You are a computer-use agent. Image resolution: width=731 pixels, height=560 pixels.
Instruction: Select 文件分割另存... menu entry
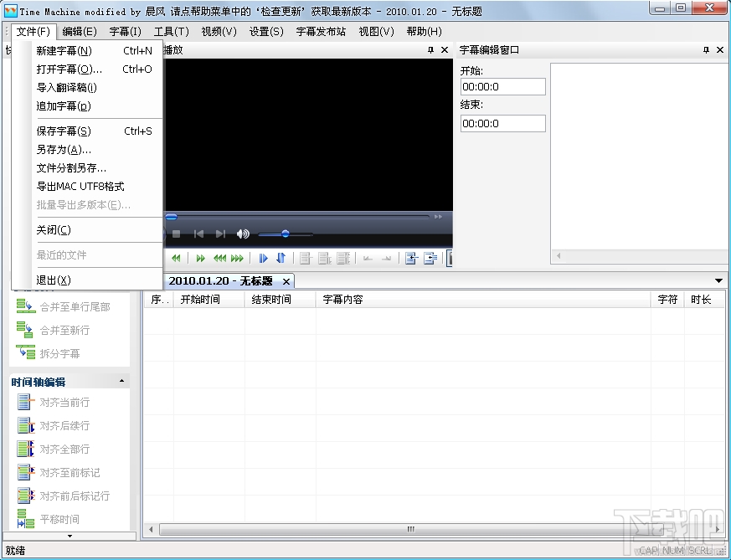tap(87, 168)
